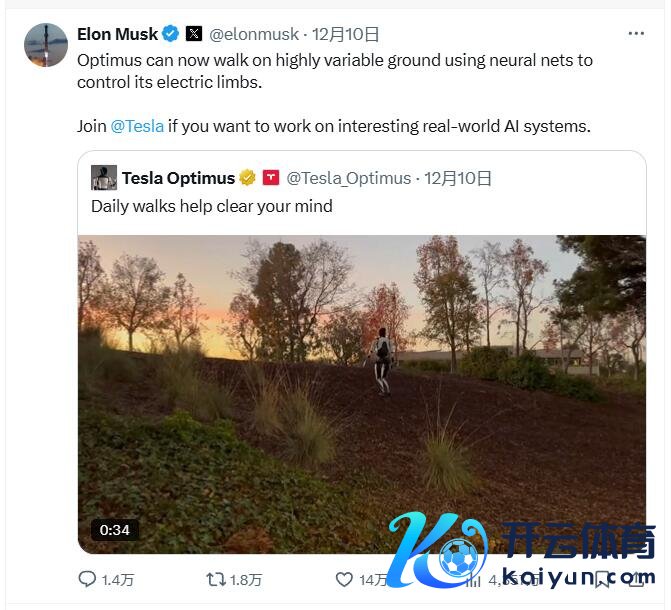Viewport: 671px width, 610px height.
Task: Click Elon Musk's blue verified checkmark badge
Action: pos(171,34)
